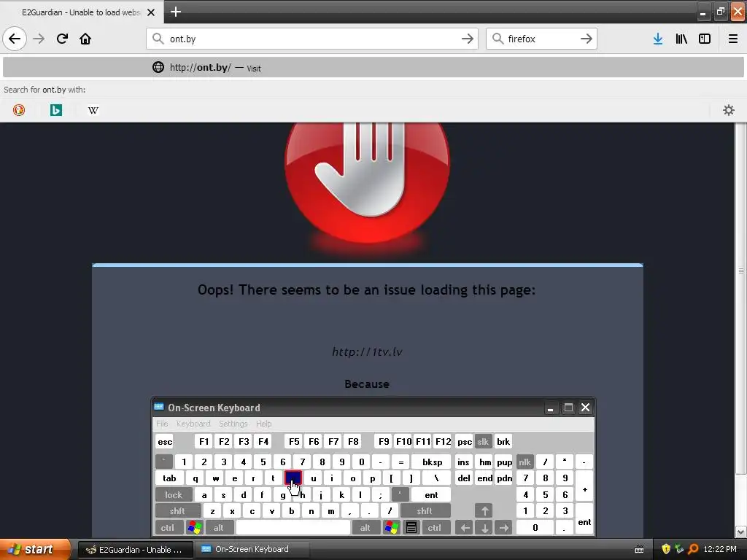Click the vertical scrollbar thumb
The image size is (747, 560).
click(x=740, y=298)
